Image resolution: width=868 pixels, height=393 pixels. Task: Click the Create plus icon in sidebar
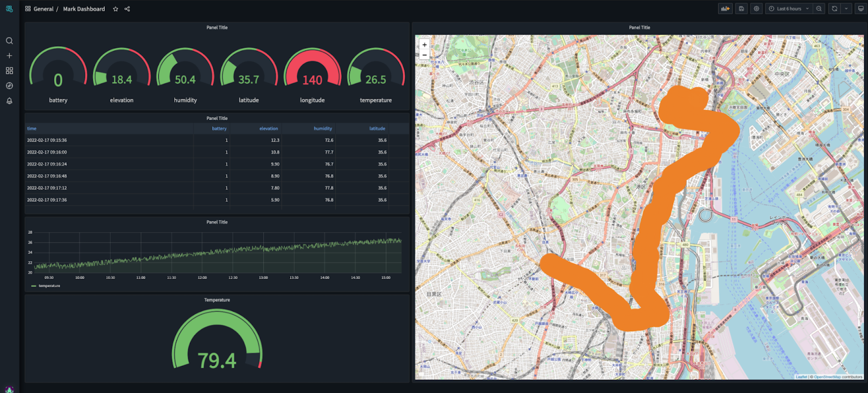9,56
